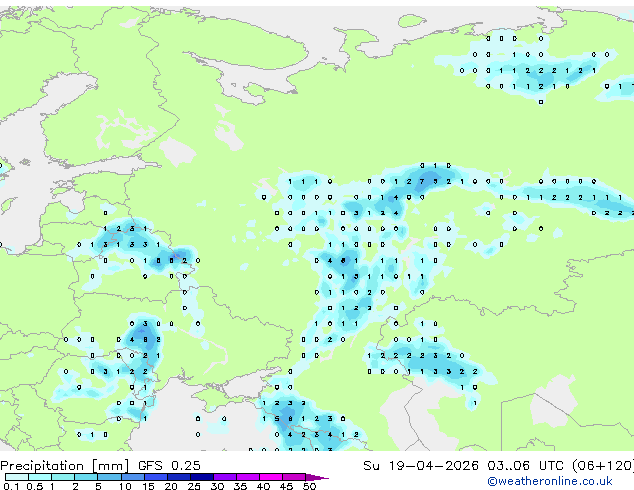Screen dimensions: 634x490
Task: Click the '25' legend scale label
Action: coord(194,486)
